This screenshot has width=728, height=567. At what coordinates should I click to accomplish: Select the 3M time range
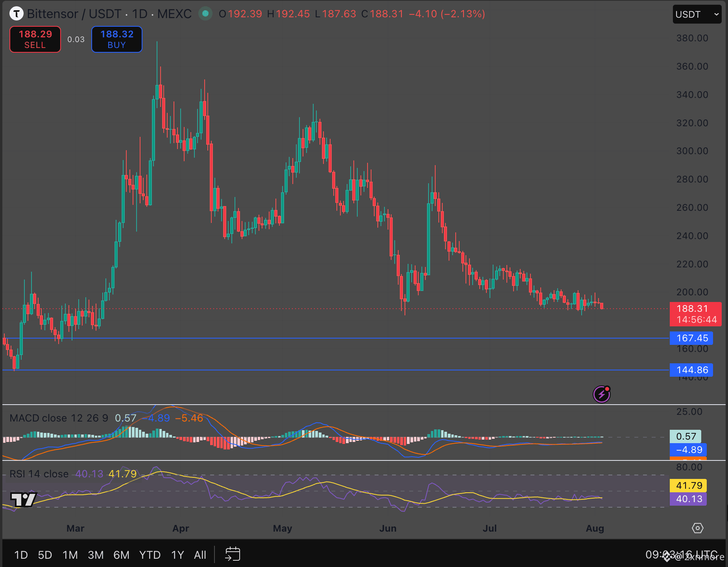click(x=96, y=555)
